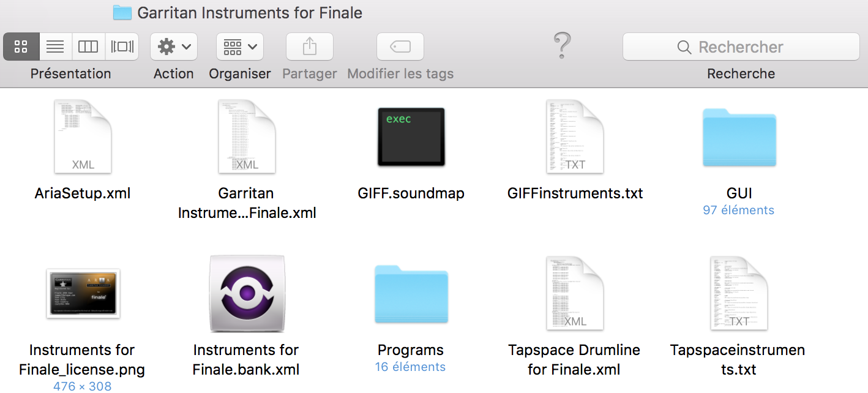Click the Partager share button
868x393 pixels.
point(310,47)
